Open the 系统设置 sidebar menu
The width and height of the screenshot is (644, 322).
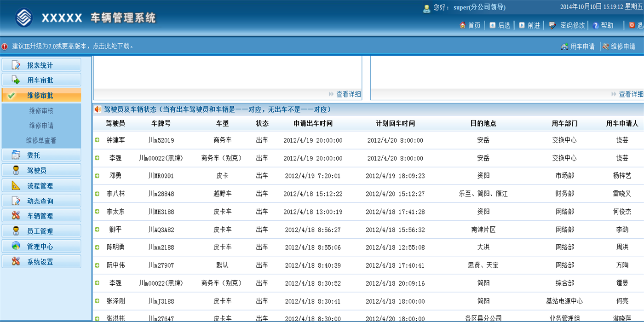41,261
